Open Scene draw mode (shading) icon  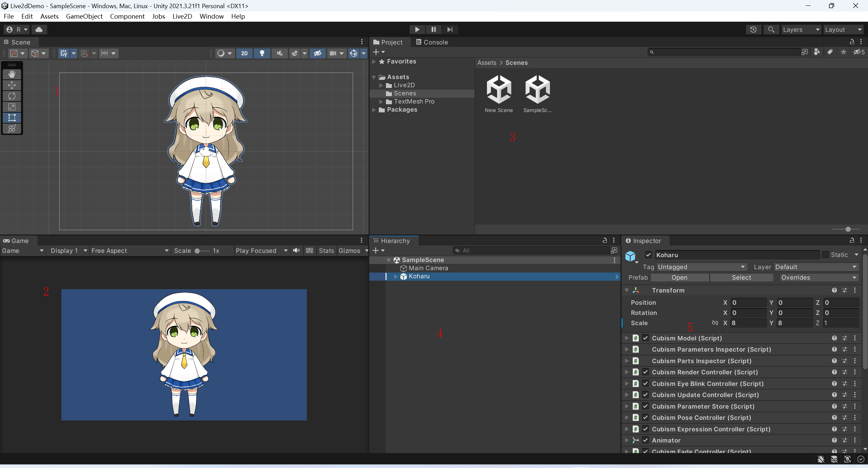coord(221,53)
